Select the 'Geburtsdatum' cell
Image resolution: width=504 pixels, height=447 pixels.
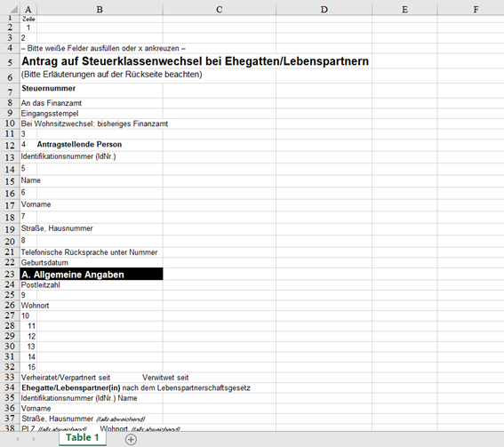[x=44, y=262]
